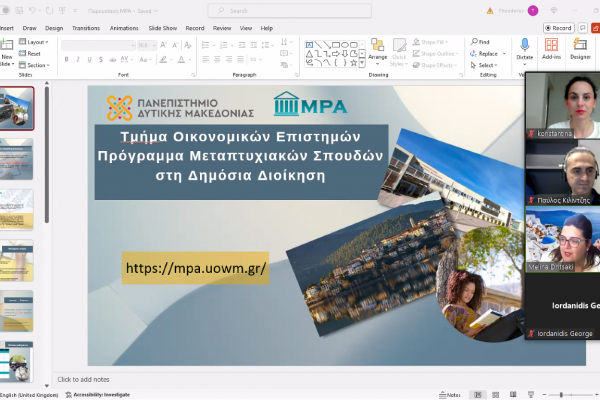Increase the font size
The width and height of the screenshot is (600, 400).
click(x=163, y=45)
